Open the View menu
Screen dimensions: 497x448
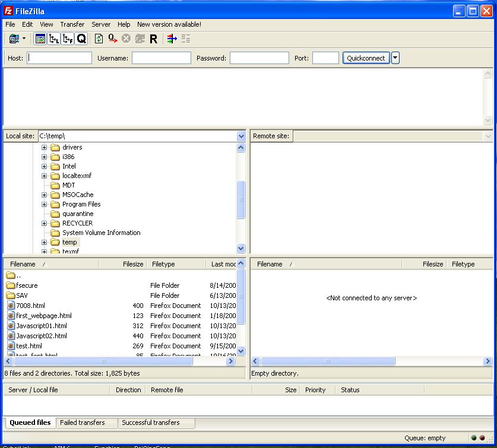click(46, 24)
